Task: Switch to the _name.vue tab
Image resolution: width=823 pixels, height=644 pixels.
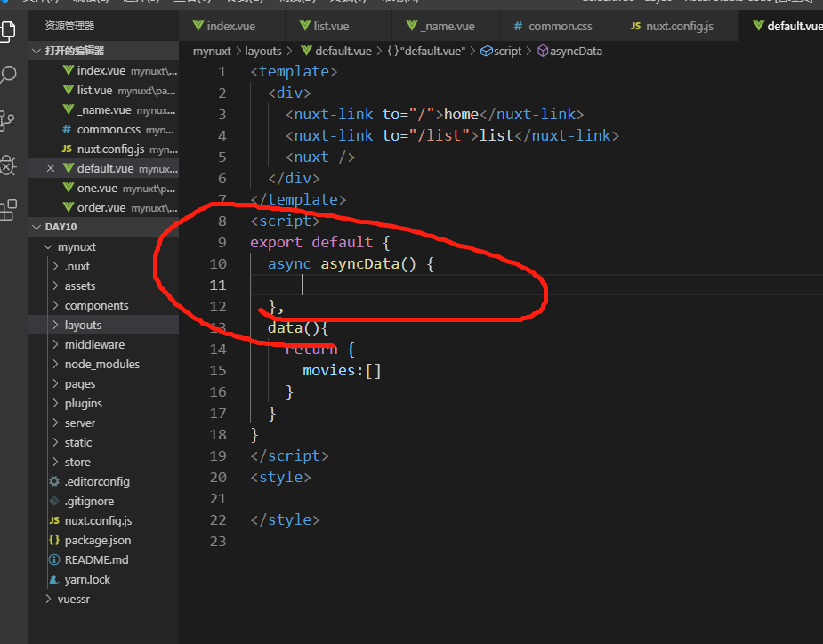Action: pyautogui.click(x=446, y=26)
